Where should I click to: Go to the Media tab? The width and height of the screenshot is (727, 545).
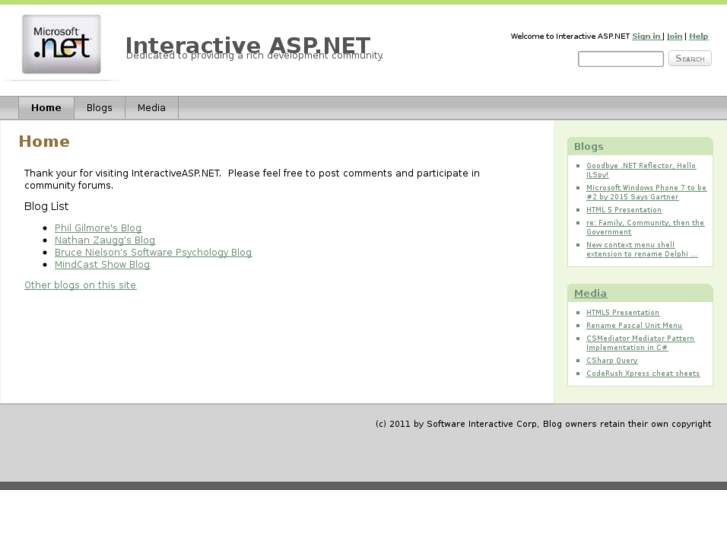pos(151,108)
